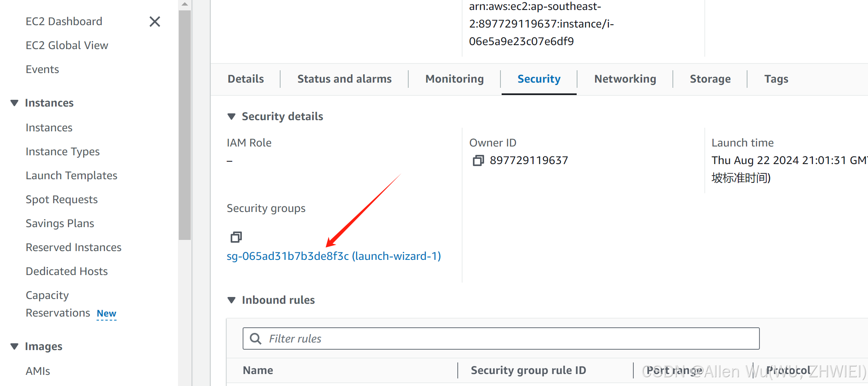The width and height of the screenshot is (868, 386).
Task: Switch to the Networking tab
Action: 625,79
